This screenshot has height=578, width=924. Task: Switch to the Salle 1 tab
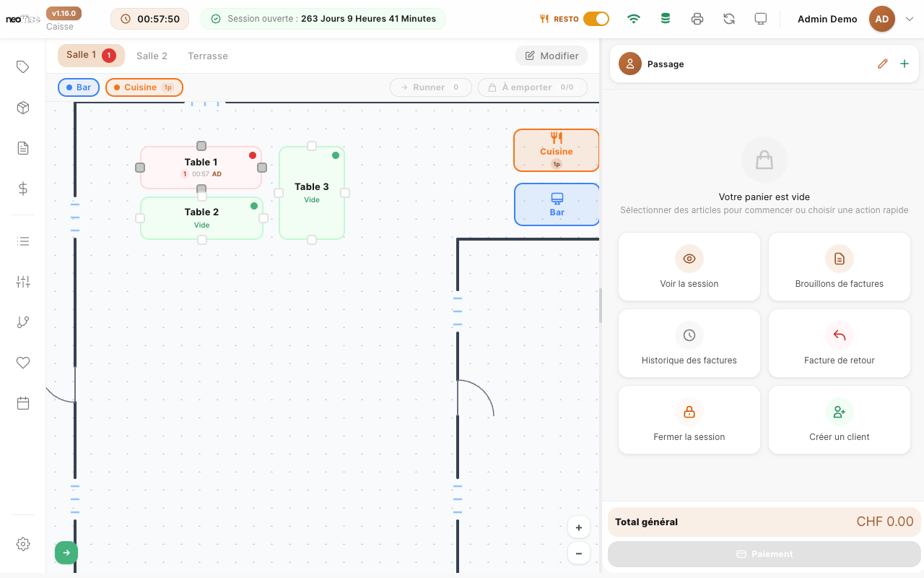91,56
